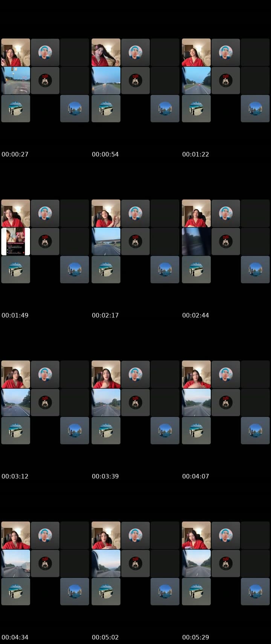The height and width of the screenshot is (644, 271).
Task: Open the highway video tile in the 00:04:07 frame
Action: click(196, 402)
